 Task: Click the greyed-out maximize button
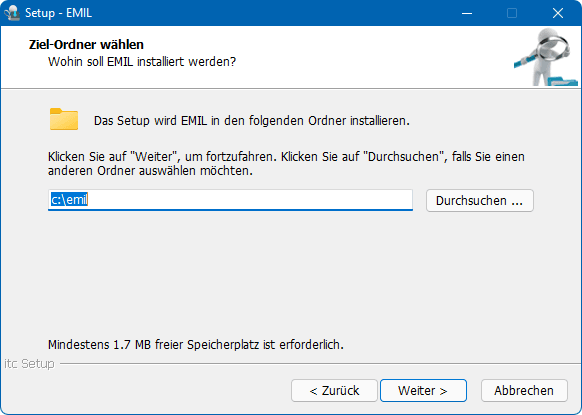pyautogui.click(x=512, y=13)
